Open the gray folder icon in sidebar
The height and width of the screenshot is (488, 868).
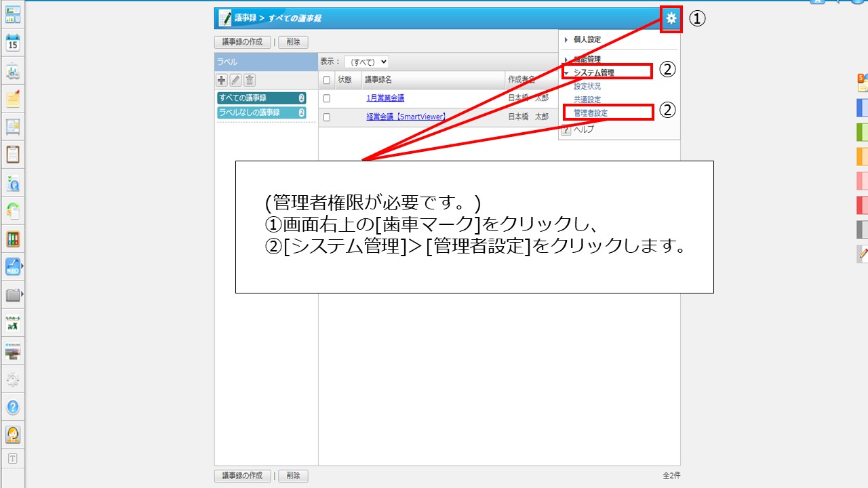click(x=13, y=295)
